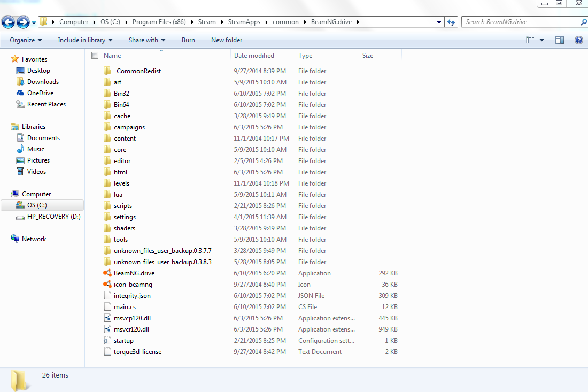The image size is (588, 392).
Task: Open the Include in library menu
Action: 85,40
